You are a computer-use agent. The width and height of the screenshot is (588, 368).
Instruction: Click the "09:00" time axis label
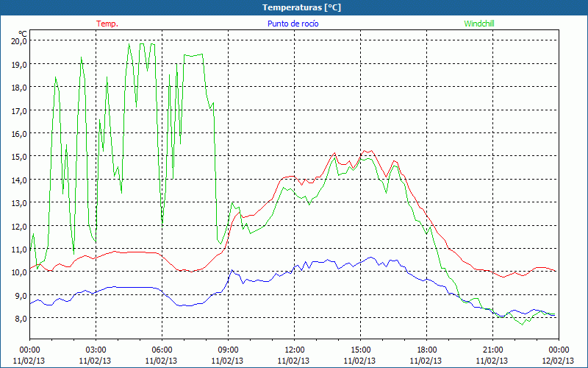click(228, 350)
